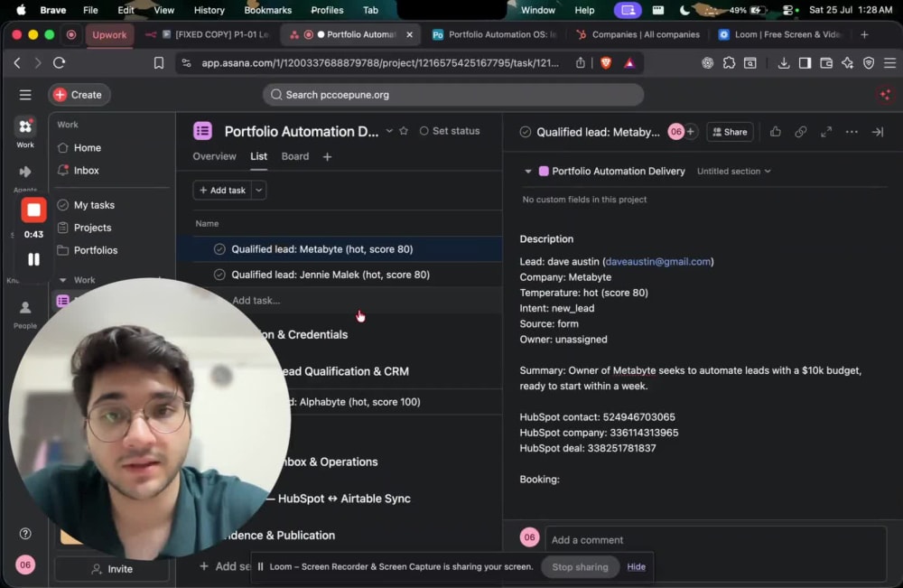Pause the Loom recording
903x588 pixels.
point(33,259)
